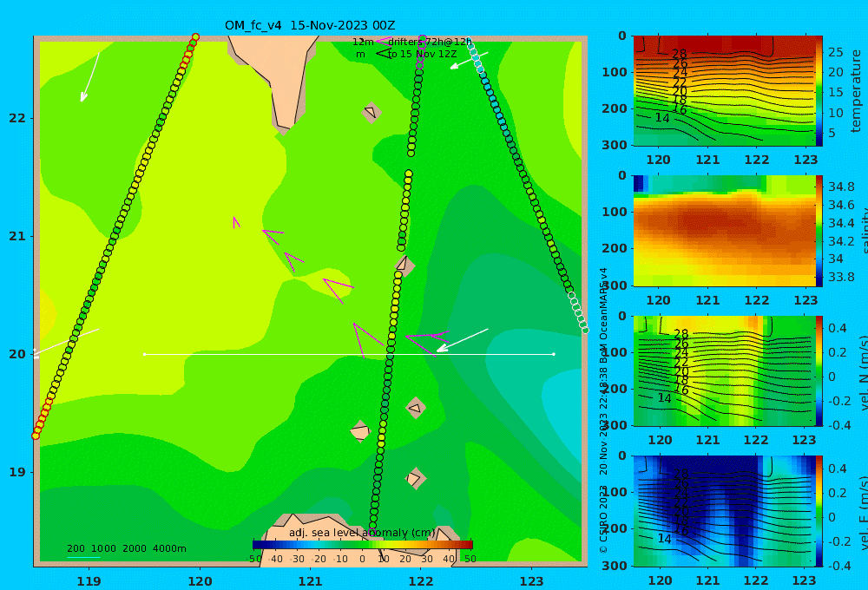Click the 25 tick on temperature colorbar
Image resolution: width=868 pixels, height=590 pixels.
835,52
